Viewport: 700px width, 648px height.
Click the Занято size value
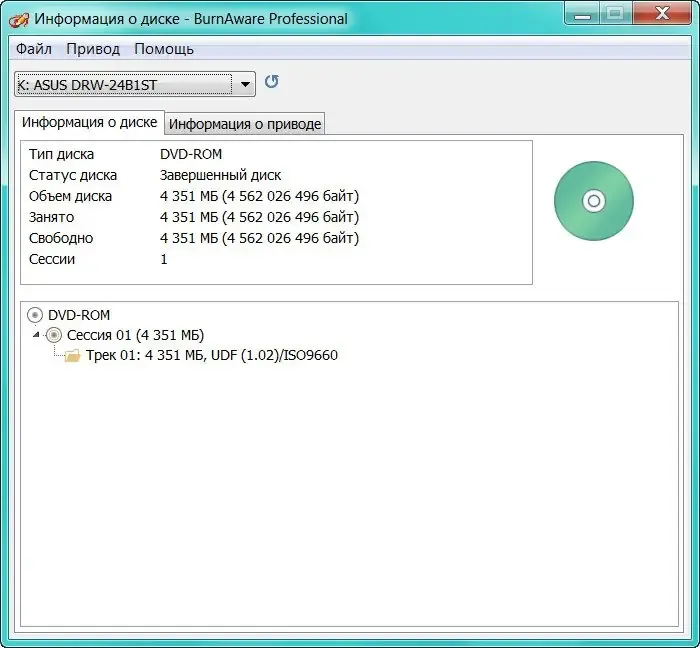pyautogui.click(x=259, y=217)
